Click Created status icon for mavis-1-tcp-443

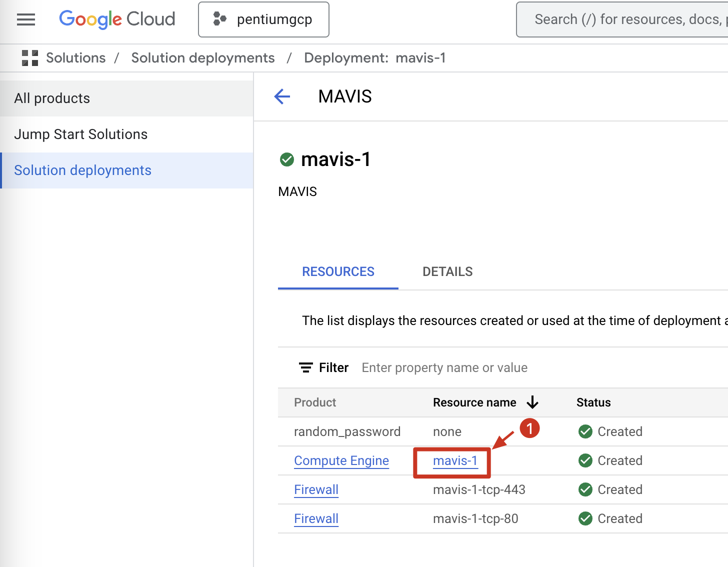tap(585, 489)
